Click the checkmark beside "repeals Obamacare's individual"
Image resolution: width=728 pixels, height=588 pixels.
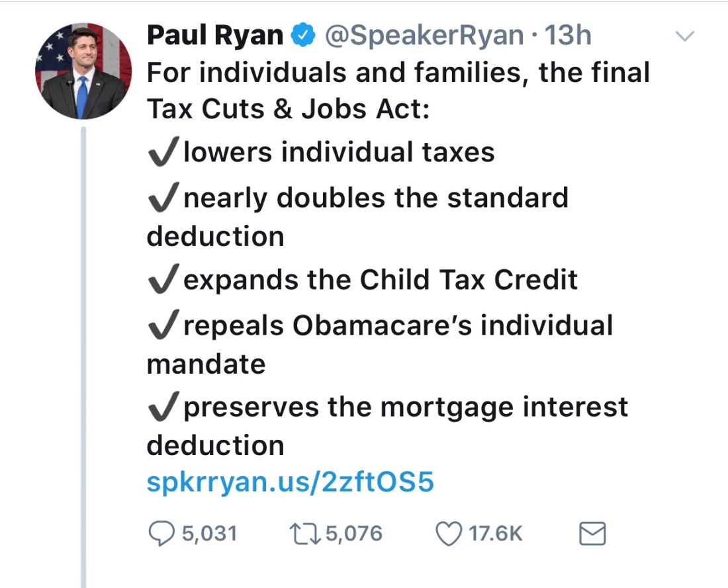tap(163, 325)
